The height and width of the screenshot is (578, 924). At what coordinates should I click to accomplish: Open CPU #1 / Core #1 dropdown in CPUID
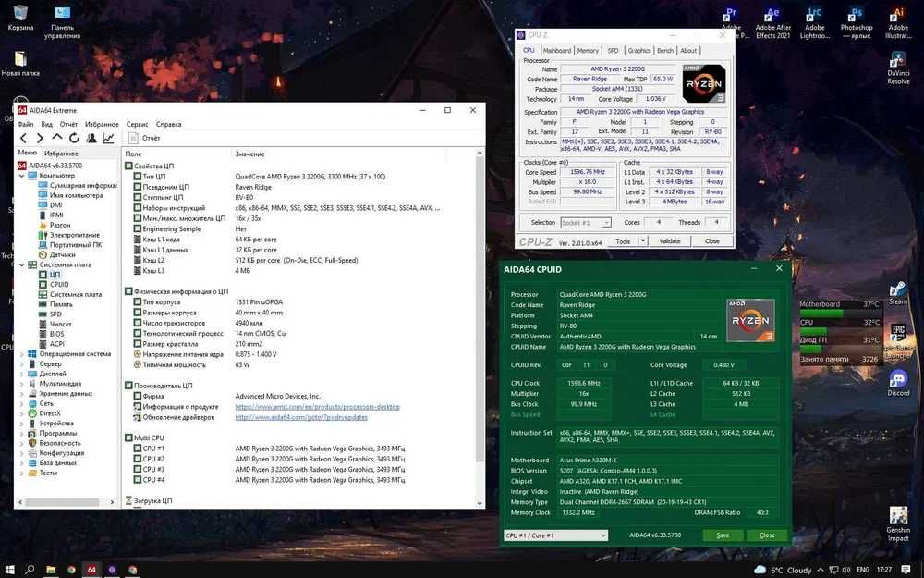pyautogui.click(x=555, y=535)
